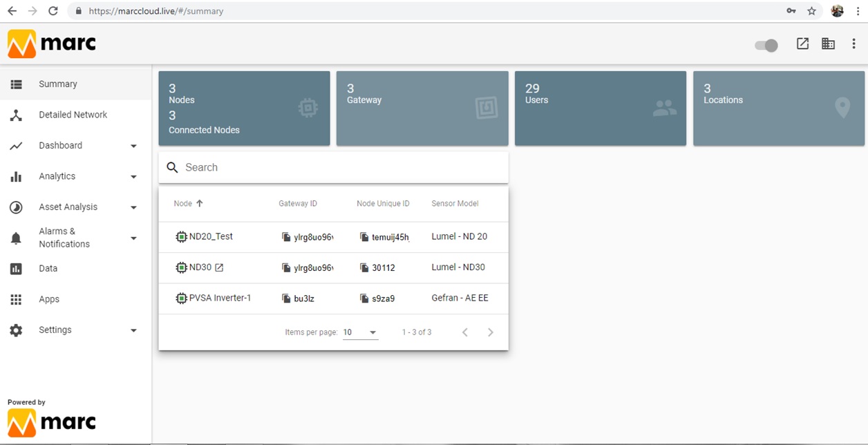Click the building icon in the top toolbar
Viewport: 868px width, 445px height.
pos(828,43)
